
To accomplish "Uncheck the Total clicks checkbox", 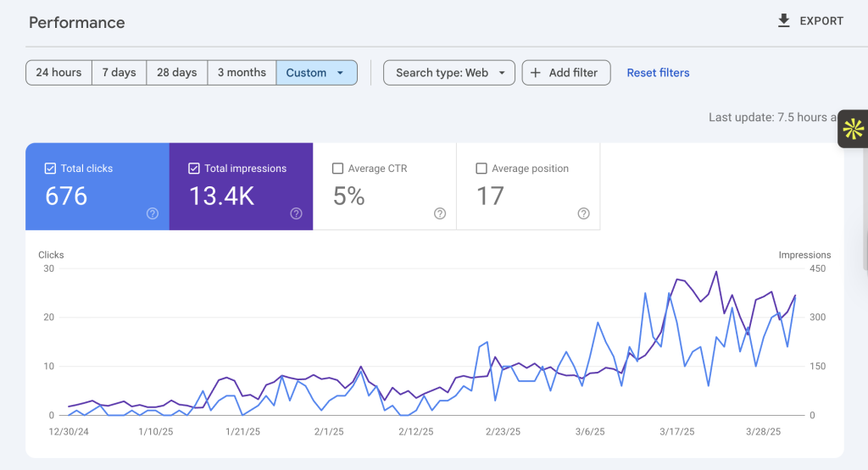I will pyautogui.click(x=50, y=168).
